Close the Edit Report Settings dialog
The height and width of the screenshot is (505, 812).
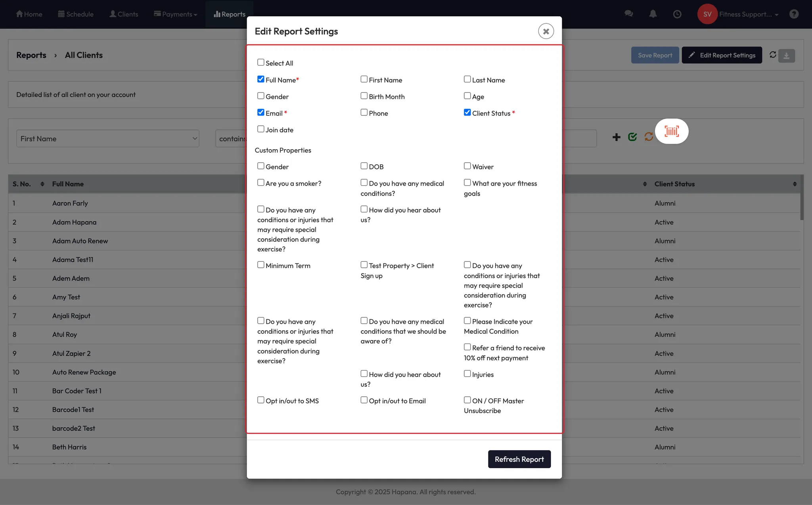(x=546, y=31)
